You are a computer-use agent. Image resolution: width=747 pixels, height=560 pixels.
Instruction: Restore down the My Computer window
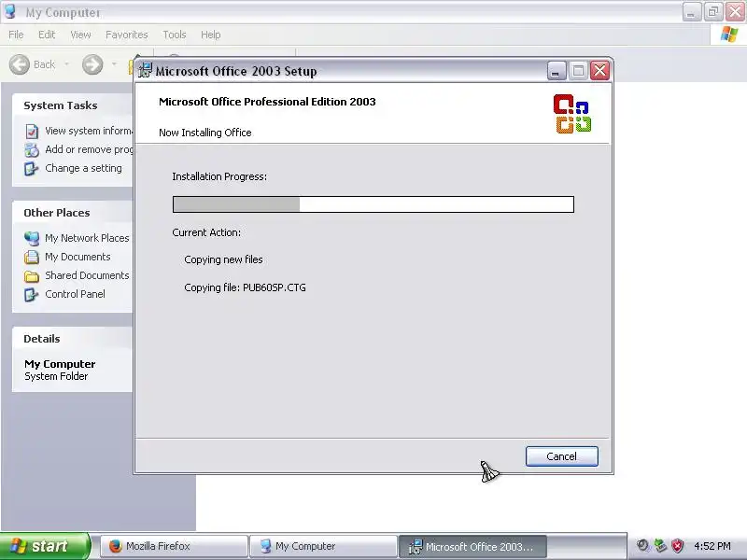point(713,11)
